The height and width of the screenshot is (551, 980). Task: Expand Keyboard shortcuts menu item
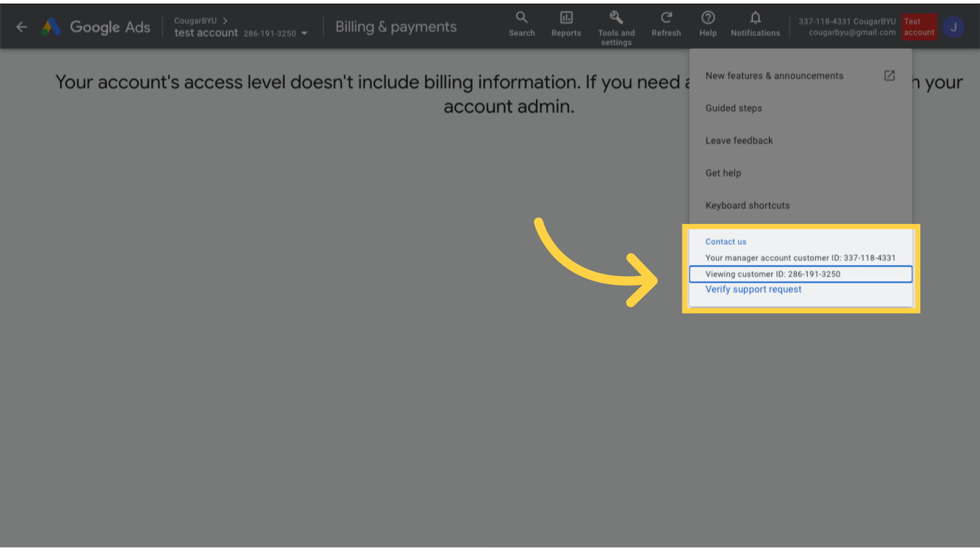click(x=748, y=205)
